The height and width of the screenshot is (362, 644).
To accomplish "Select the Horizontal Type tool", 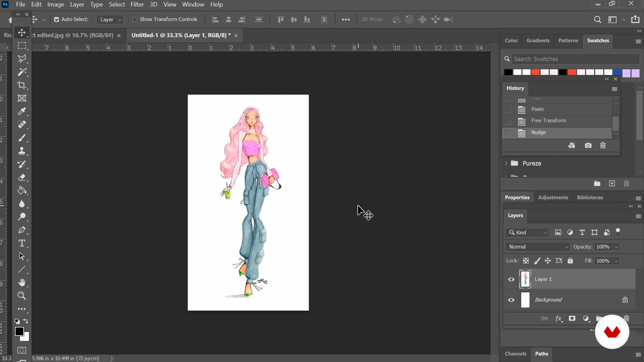I will (x=22, y=243).
